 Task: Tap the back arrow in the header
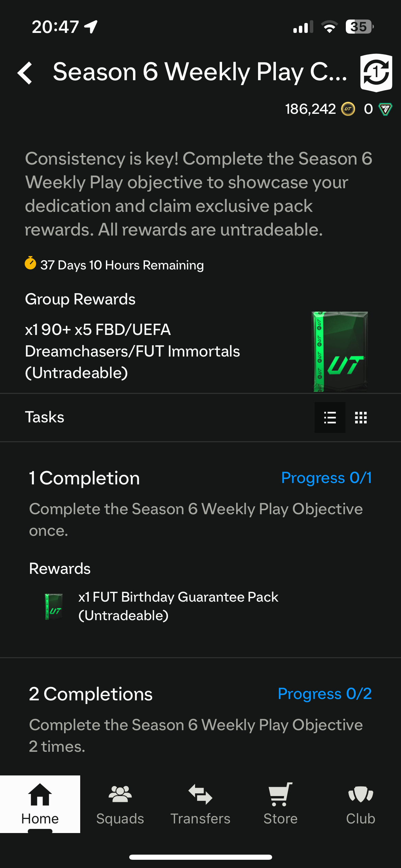(25, 73)
